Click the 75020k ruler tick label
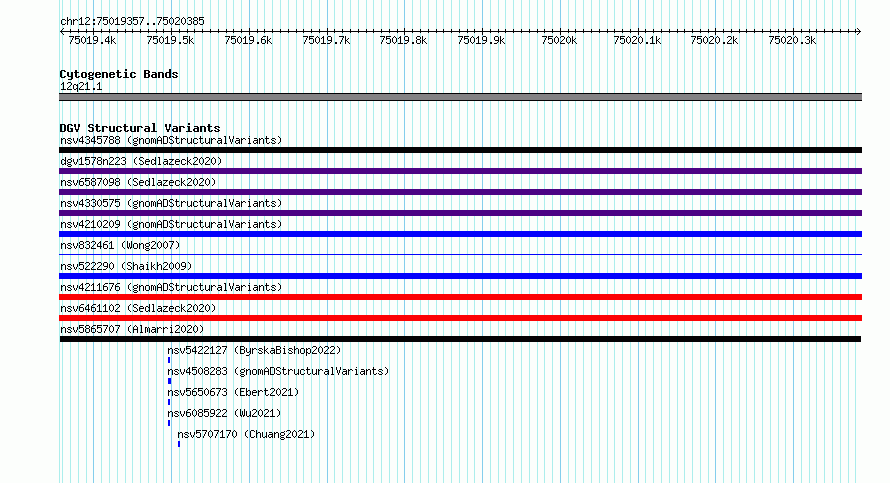This screenshot has width=890, height=483. [x=559, y=40]
